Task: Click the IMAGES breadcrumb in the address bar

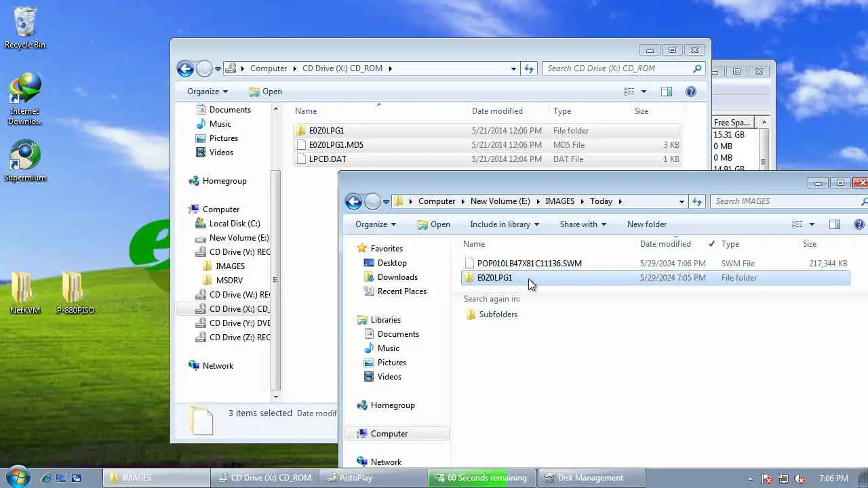Action: [559, 201]
